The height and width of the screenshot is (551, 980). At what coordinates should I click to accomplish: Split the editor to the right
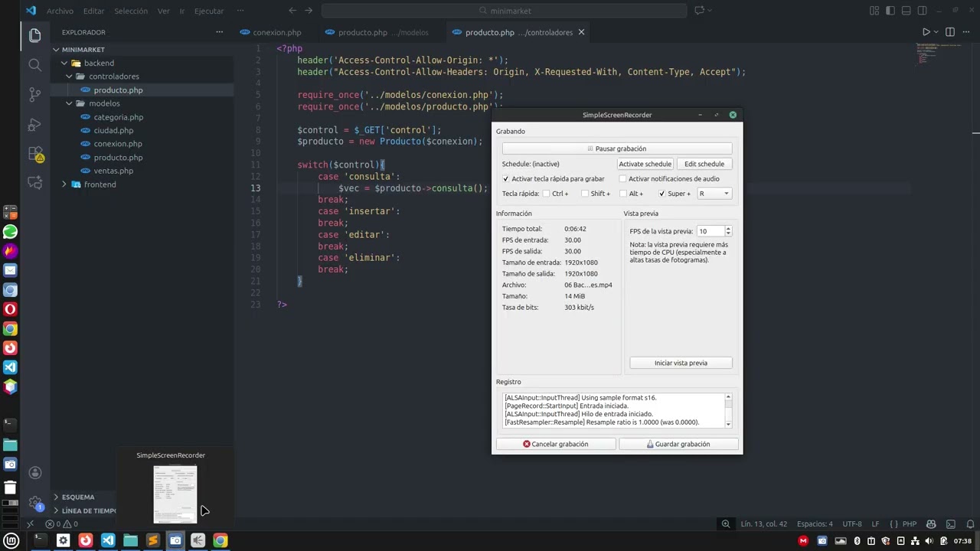tap(950, 32)
